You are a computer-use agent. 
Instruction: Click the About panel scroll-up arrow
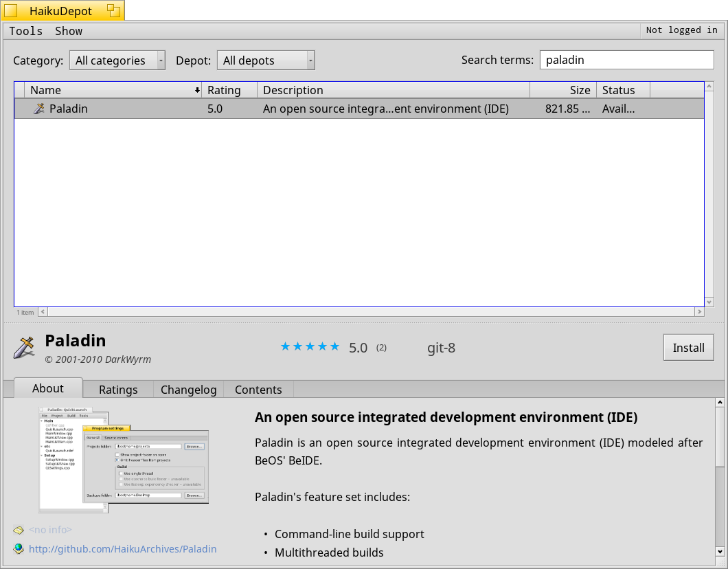tap(720, 402)
